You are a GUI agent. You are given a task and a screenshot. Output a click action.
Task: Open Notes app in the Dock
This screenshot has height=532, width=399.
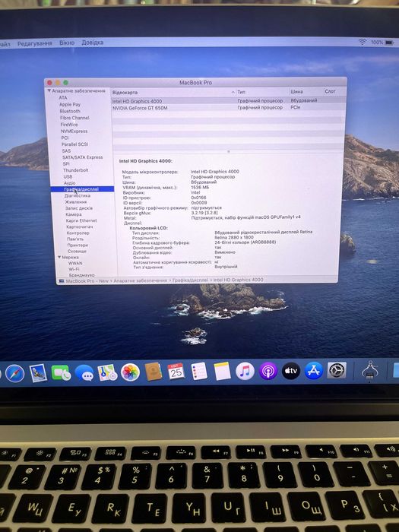222,371
